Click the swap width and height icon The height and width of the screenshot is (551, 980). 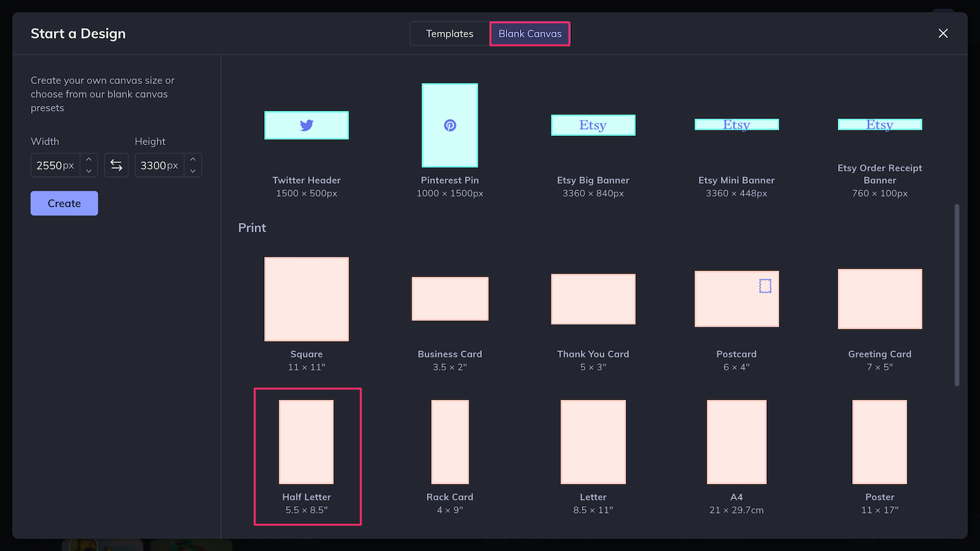point(116,165)
